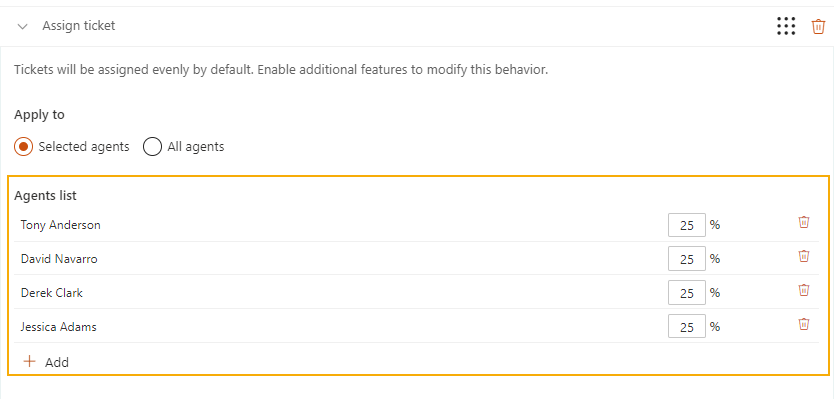This screenshot has width=837, height=399.
Task: Click the Assign ticket header title
Action: [78, 26]
